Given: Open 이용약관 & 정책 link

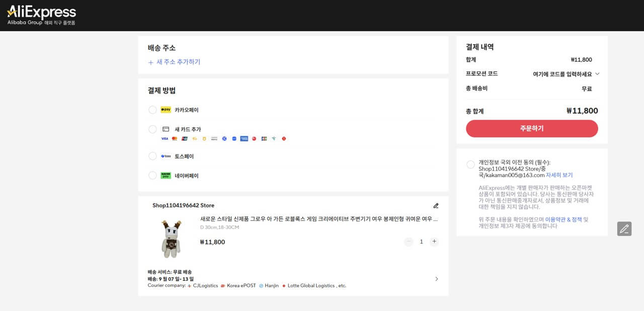Looking at the screenshot, I should point(563,219).
